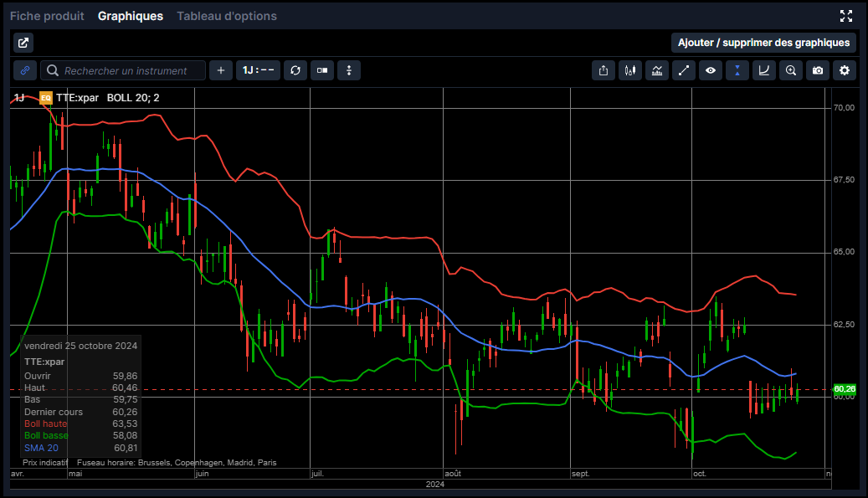This screenshot has width=868, height=498.
Task: Click the magnifier in the instrument search box
Action: [x=53, y=70]
